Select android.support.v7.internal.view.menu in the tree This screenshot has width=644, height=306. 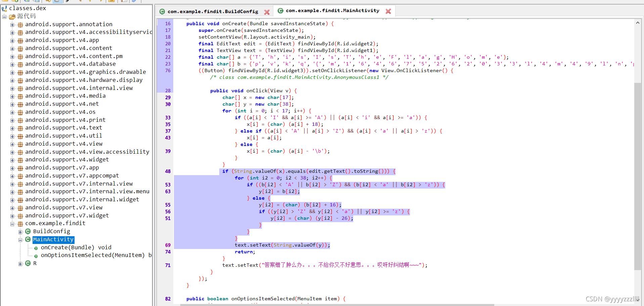pos(87,192)
